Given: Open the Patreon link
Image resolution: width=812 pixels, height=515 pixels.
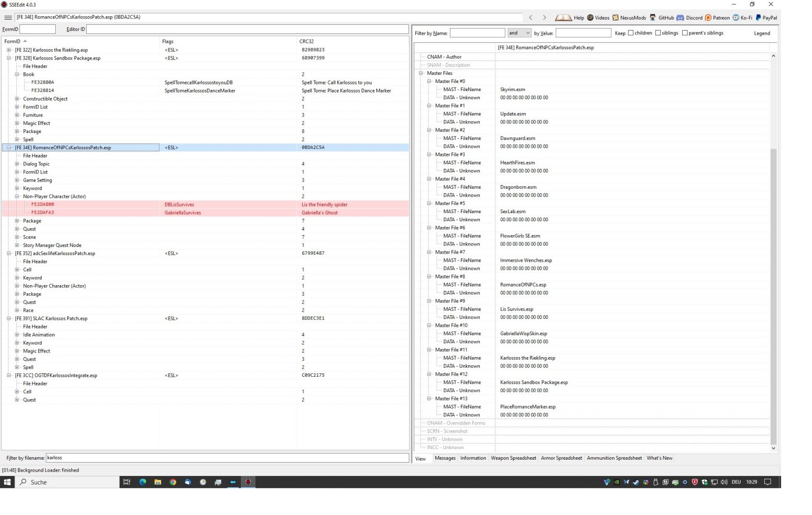Looking at the screenshot, I should pyautogui.click(x=717, y=18).
